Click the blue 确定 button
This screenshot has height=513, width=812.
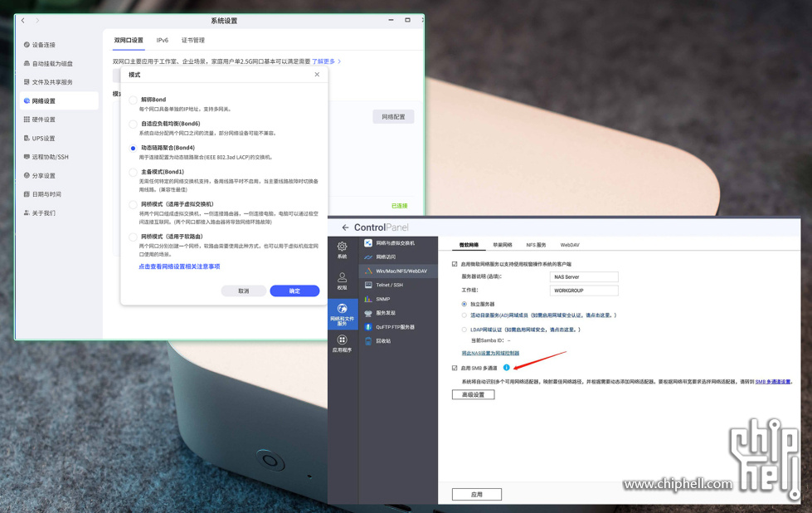[294, 291]
